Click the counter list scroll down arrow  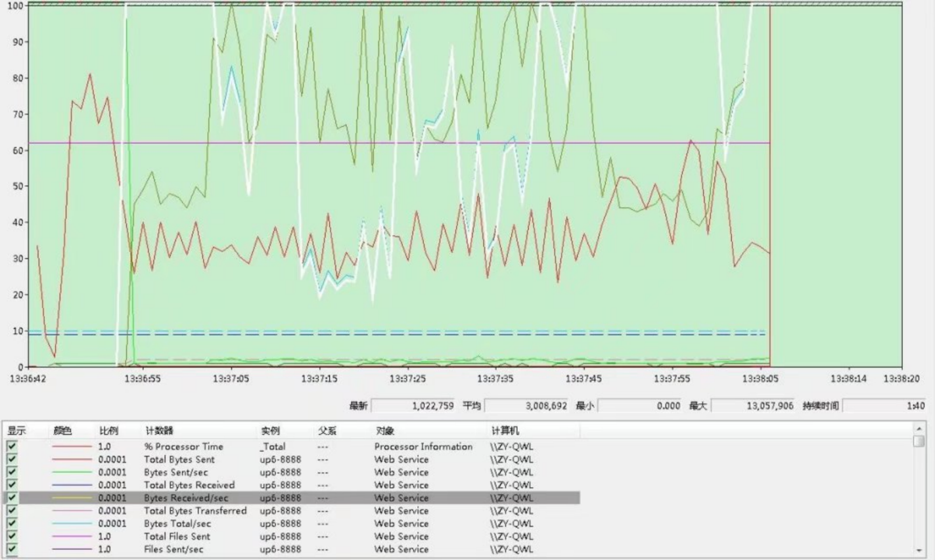[x=919, y=551]
